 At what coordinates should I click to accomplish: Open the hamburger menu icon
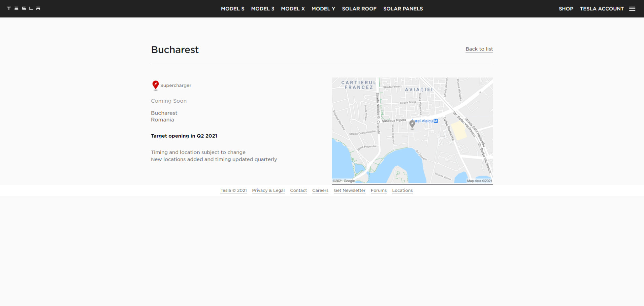632,9
